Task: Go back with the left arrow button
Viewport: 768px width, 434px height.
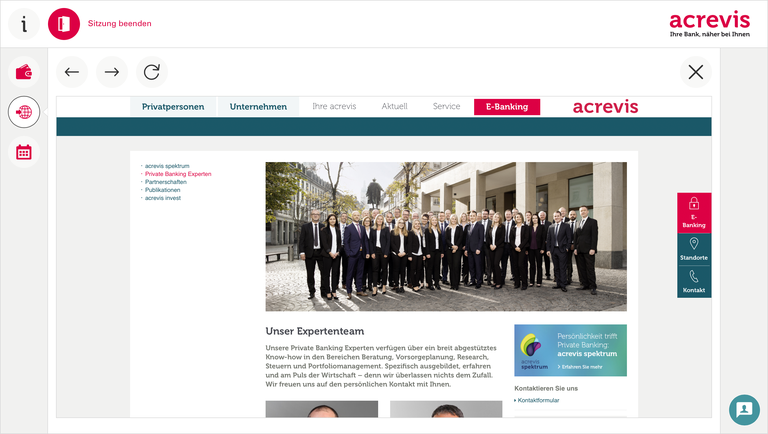Action: tap(72, 72)
